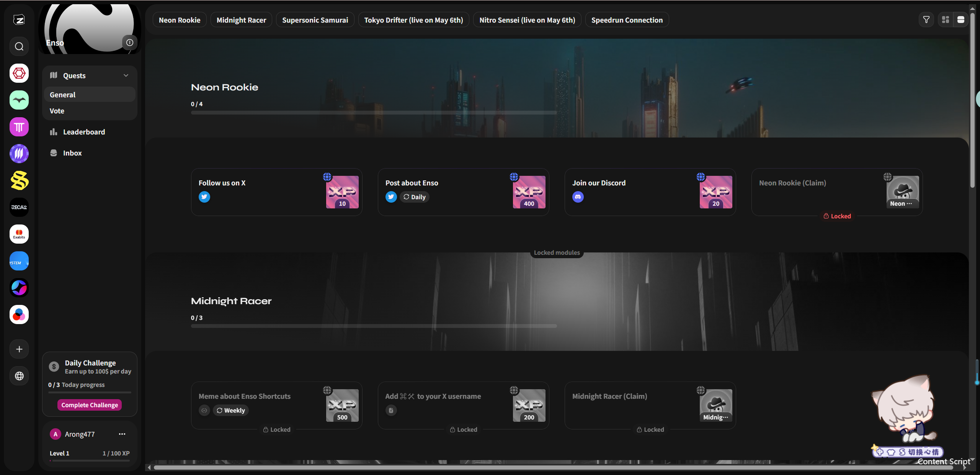Click Twitter icon on Follow us on X
The height and width of the screenshot is (475, 980).
coord(204,197)
